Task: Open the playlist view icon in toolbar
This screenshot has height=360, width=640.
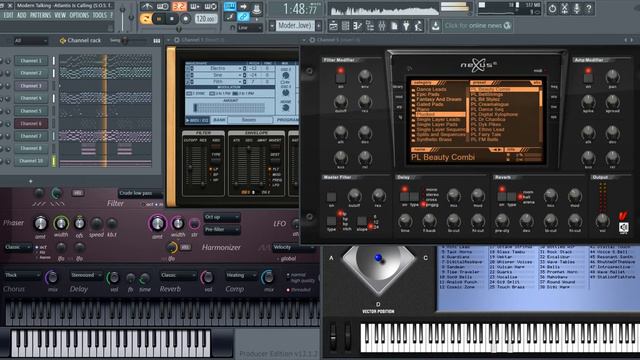Action: (333, 26)
